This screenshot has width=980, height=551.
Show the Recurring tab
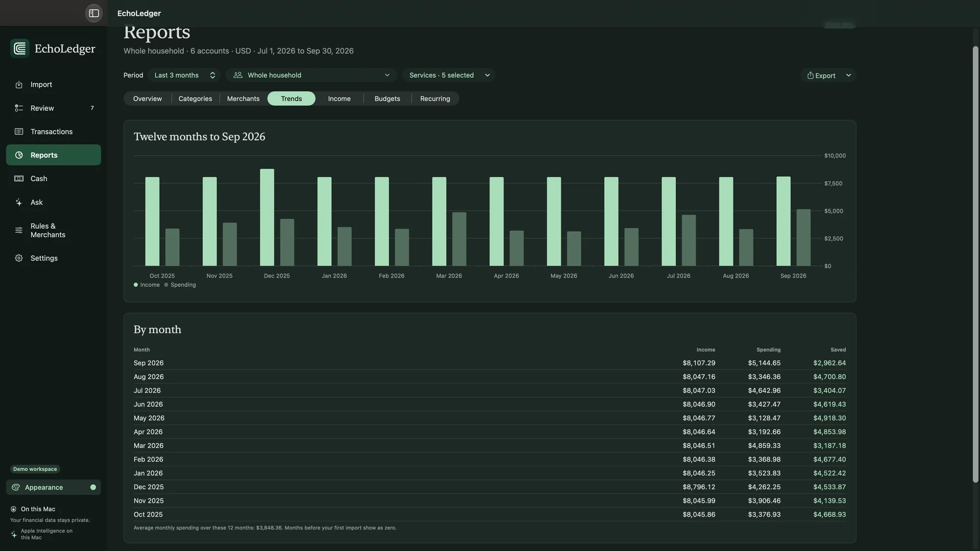click(x=435, y=98)
